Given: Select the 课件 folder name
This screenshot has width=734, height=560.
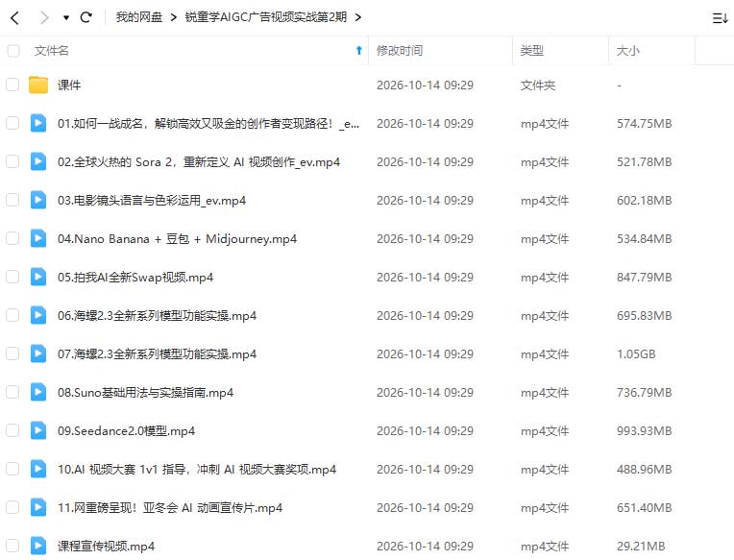Looking at the screenshot, I should tap(69, 85).
